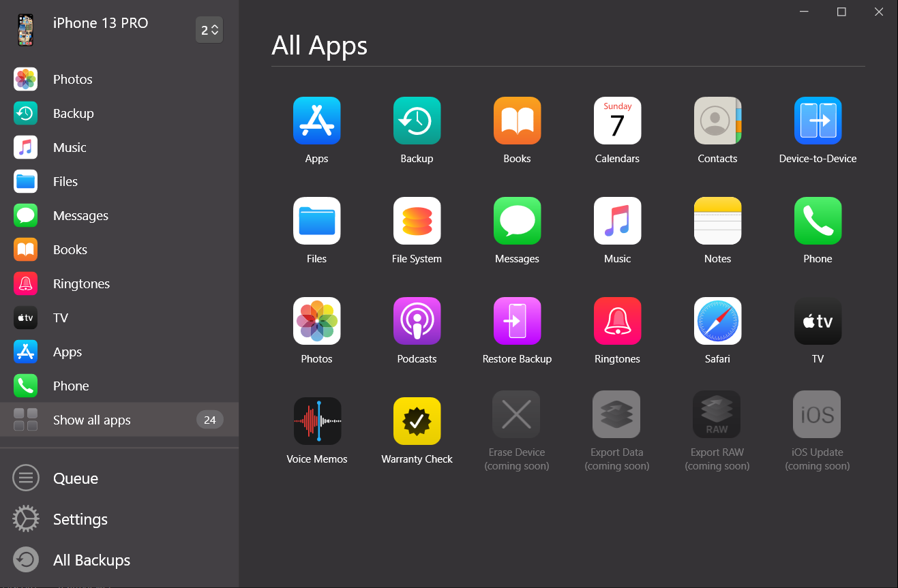898x588 pixels.
Task: Click the Restore Backup icon
Action: tap(517, 321)
